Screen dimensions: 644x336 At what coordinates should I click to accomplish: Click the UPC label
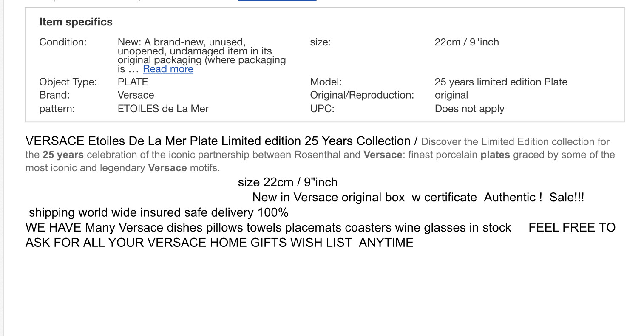[x=322, y=109]
